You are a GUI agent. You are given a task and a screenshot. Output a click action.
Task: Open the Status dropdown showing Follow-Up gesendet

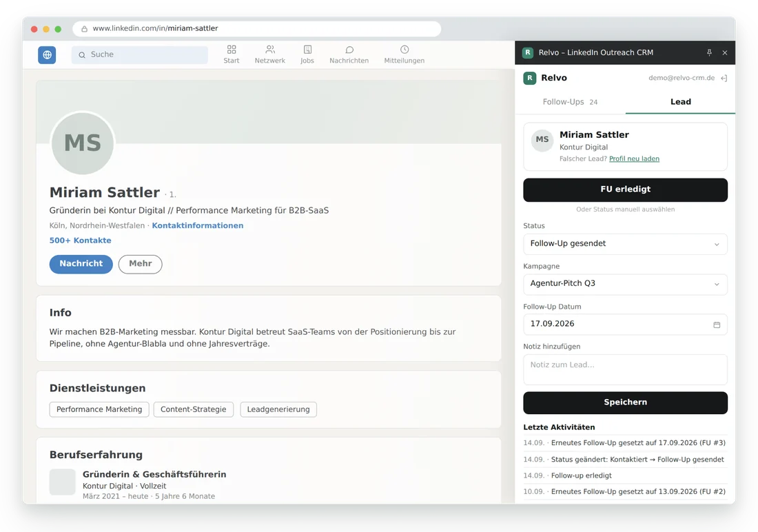tap(625, 244)
